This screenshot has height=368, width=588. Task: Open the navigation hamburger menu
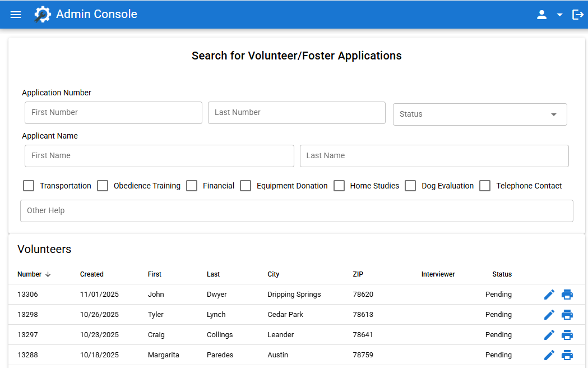pyautogui.click(x=15, y=14)
